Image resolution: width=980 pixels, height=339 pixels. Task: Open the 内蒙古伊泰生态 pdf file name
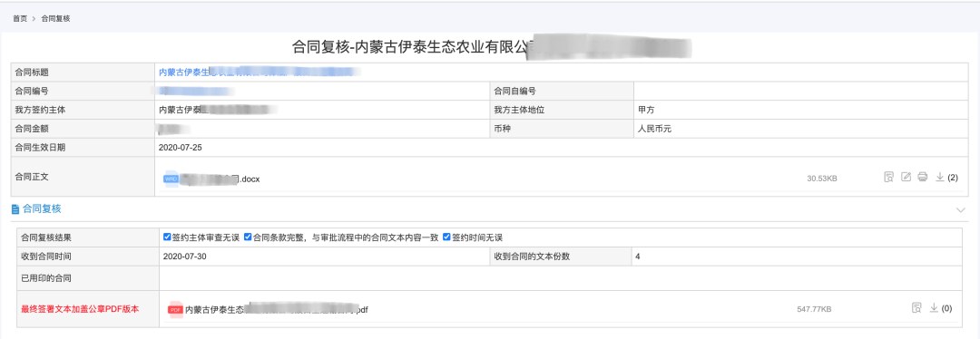277,309
